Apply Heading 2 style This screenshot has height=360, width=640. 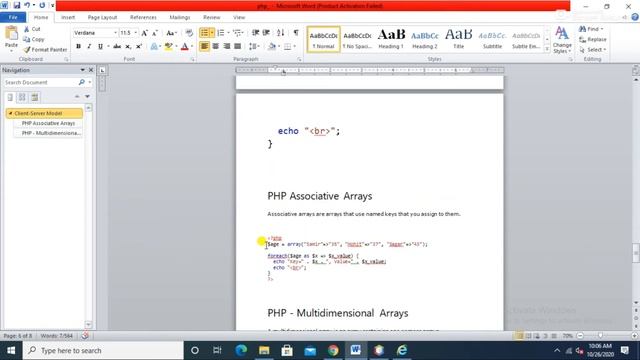[425, 40]
